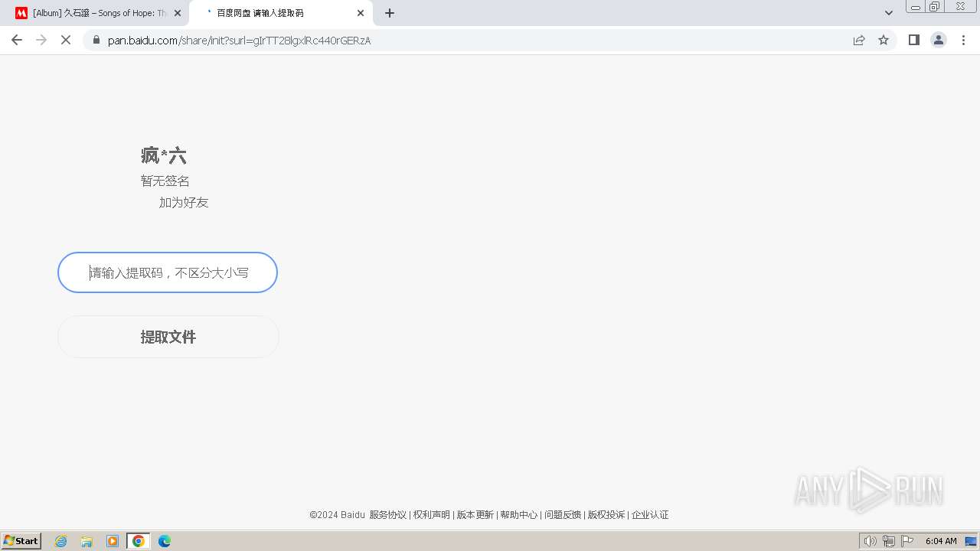Open Chrome side panel
This screenshot has height=551, width=980.
point(913,40)
